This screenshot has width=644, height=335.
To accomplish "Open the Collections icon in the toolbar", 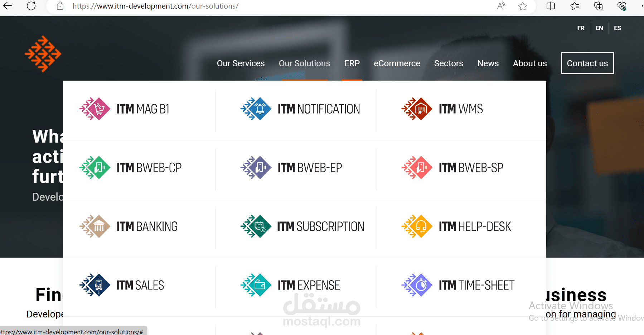I will click(598, 6).
